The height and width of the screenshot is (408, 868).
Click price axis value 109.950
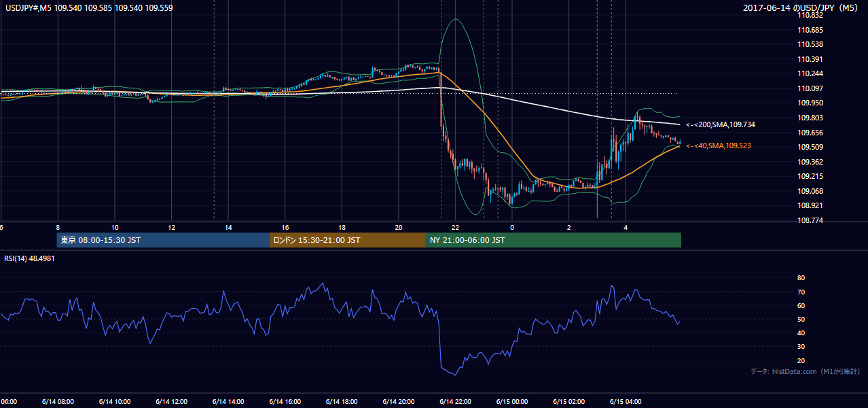point(811,103)
